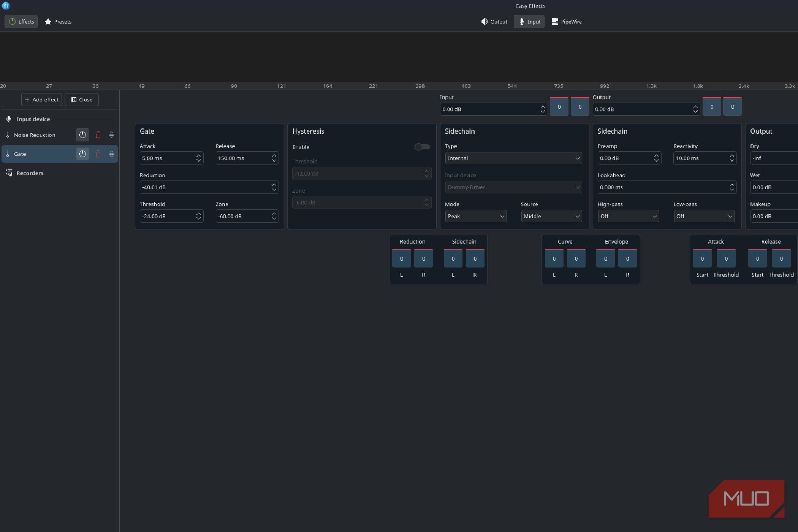Toggle Noise Reduction power button

82,135
